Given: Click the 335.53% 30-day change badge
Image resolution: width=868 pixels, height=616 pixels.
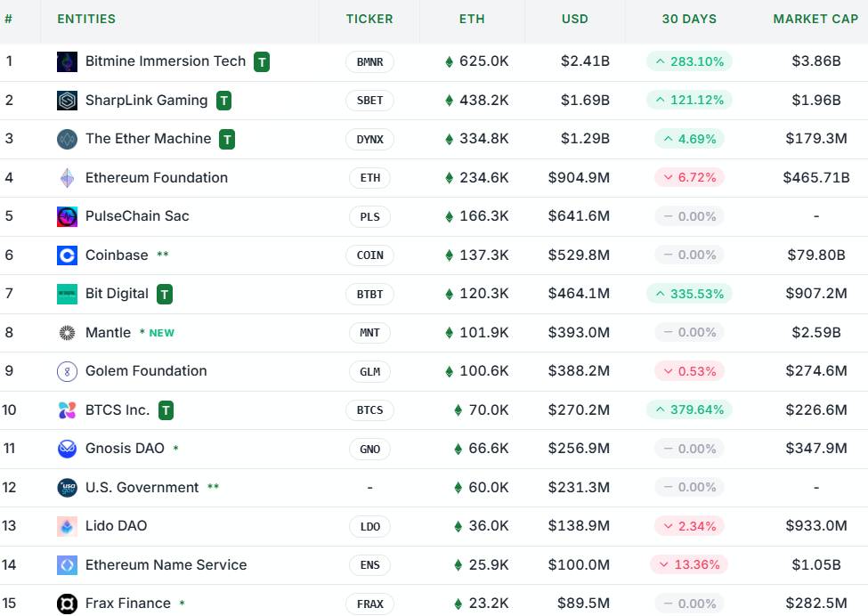Looking at the screenshot, I should pyautogui.click(x=689, y=294).
